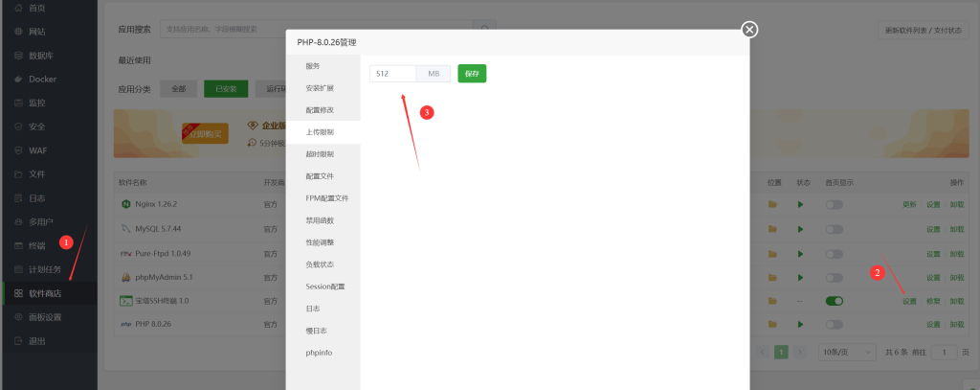980x390 pixels.
Task: Click the green 保存 save button
Action: click(472, 74)
